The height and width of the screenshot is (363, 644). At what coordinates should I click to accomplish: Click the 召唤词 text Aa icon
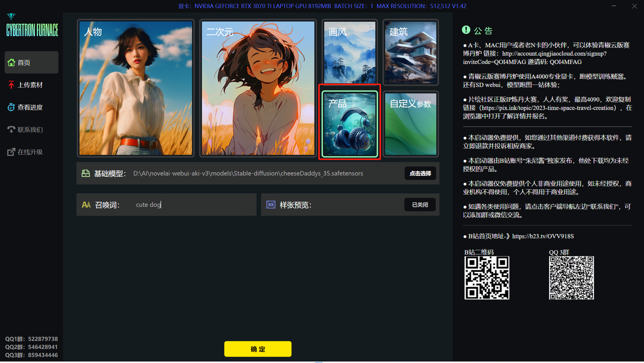86,205
